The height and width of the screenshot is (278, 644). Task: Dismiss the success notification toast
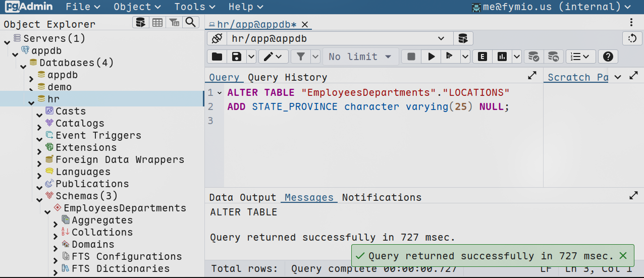pyautogui.click(x=623, y=256)
